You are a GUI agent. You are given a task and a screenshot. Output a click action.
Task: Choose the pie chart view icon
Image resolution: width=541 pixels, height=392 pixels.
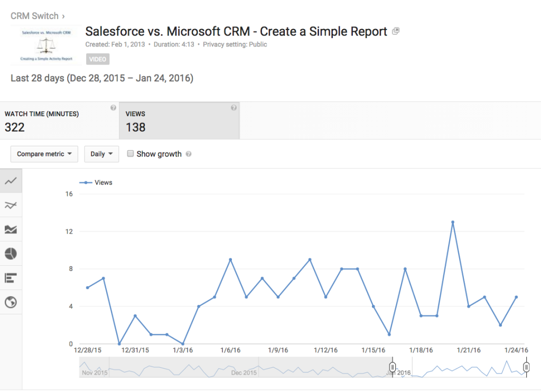pyautogui.click(x=11, y=254)
